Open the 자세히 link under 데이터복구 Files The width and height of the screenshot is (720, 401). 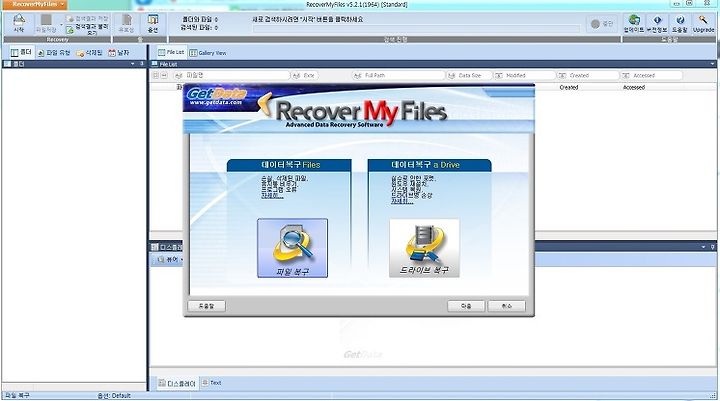click(x=272, y=196)
